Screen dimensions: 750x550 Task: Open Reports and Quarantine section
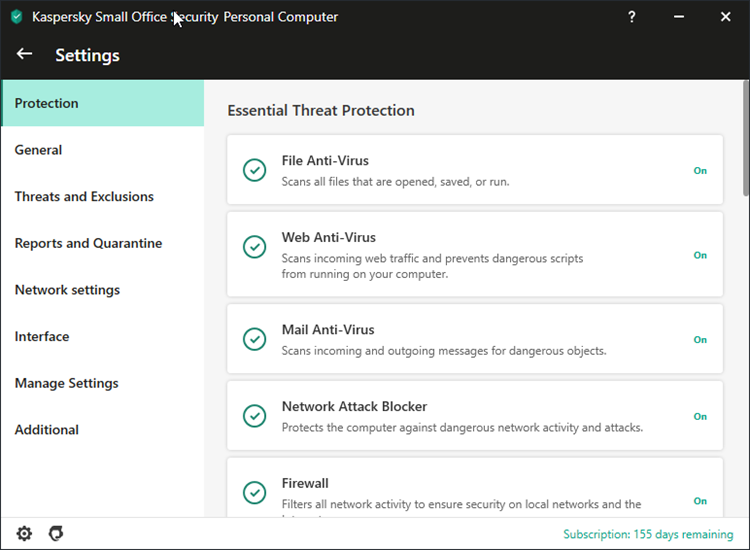click(102, 243)
